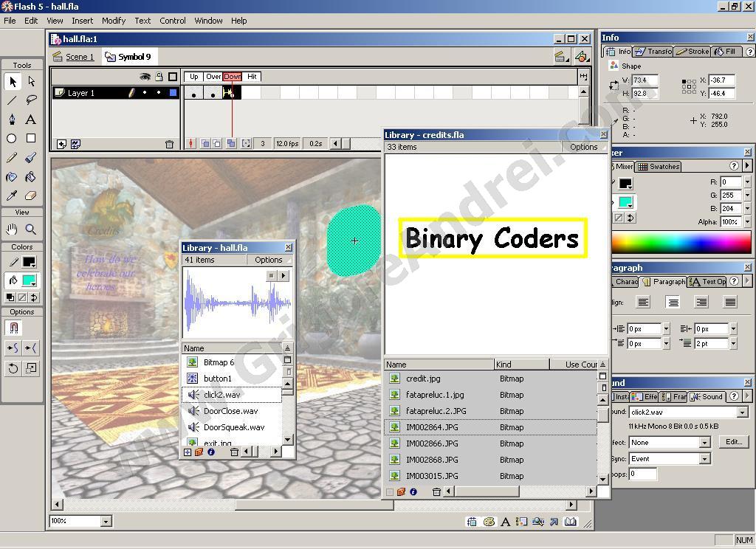
Task: Toggle the Snap to Objects magnet option
Action: point(14,328)
